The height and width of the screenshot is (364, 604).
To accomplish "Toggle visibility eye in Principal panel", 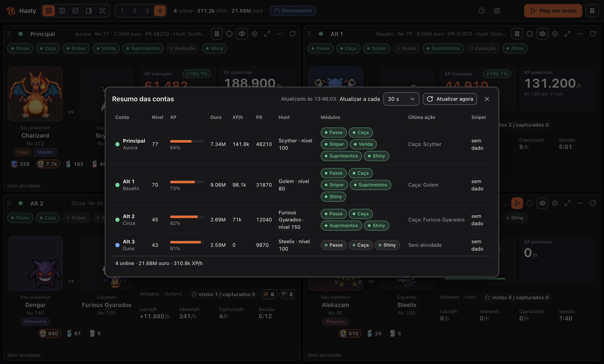I will [242, 34].
